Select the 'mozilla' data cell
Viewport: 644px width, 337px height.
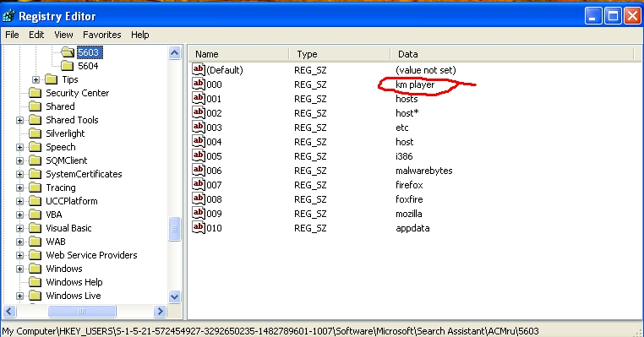pos(409,214)
